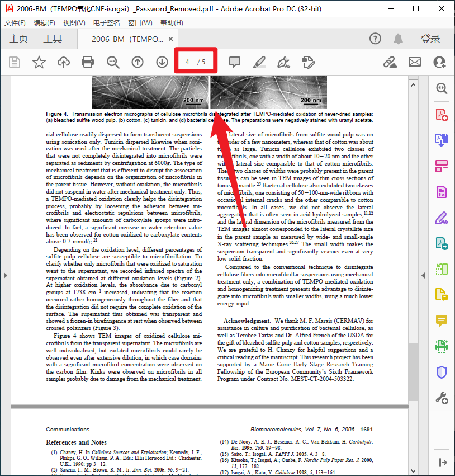
Task: Open the 编辑(E) menu
Action: point(44,23)
